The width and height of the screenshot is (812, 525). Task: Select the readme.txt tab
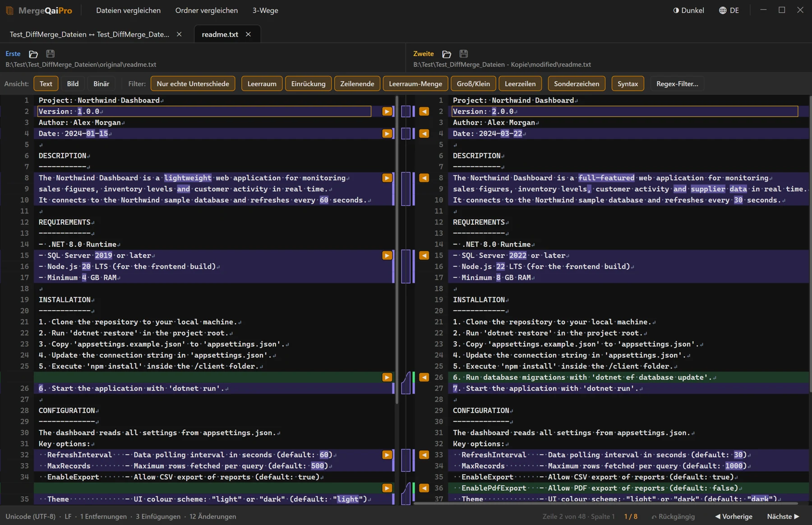[220, 34]
